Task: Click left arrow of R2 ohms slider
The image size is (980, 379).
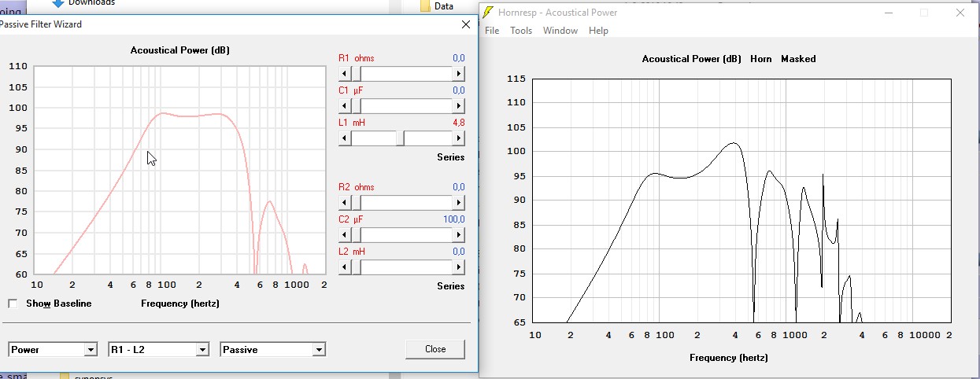Action: 344,202
